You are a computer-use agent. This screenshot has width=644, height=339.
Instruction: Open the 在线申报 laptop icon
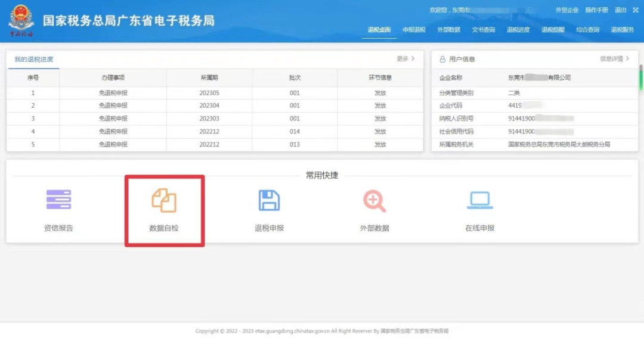point(479,200)
